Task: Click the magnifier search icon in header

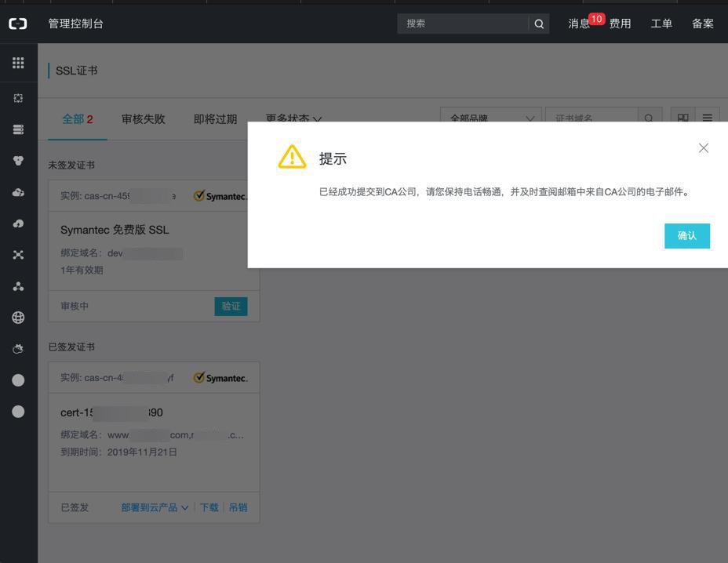Action: click(x=539, y=24)
